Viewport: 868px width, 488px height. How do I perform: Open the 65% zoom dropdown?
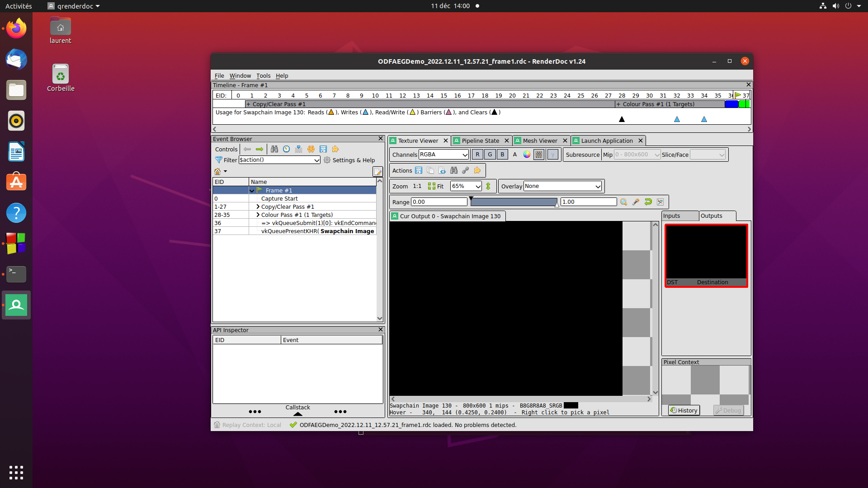point(466,186)
